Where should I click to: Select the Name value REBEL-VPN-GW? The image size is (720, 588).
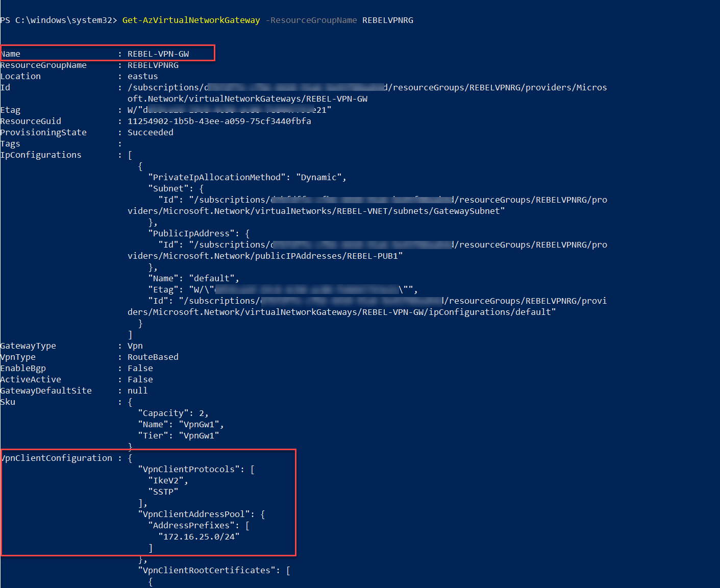click(158, 54)
